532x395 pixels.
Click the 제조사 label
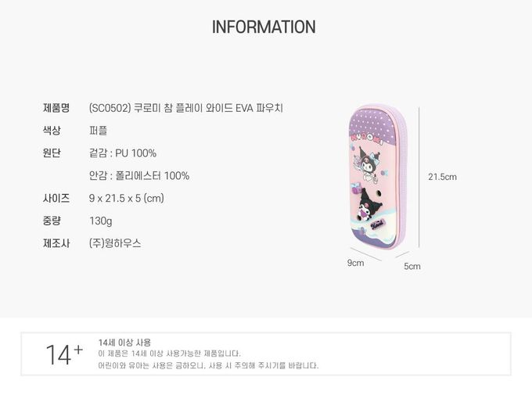click(56, 243)
